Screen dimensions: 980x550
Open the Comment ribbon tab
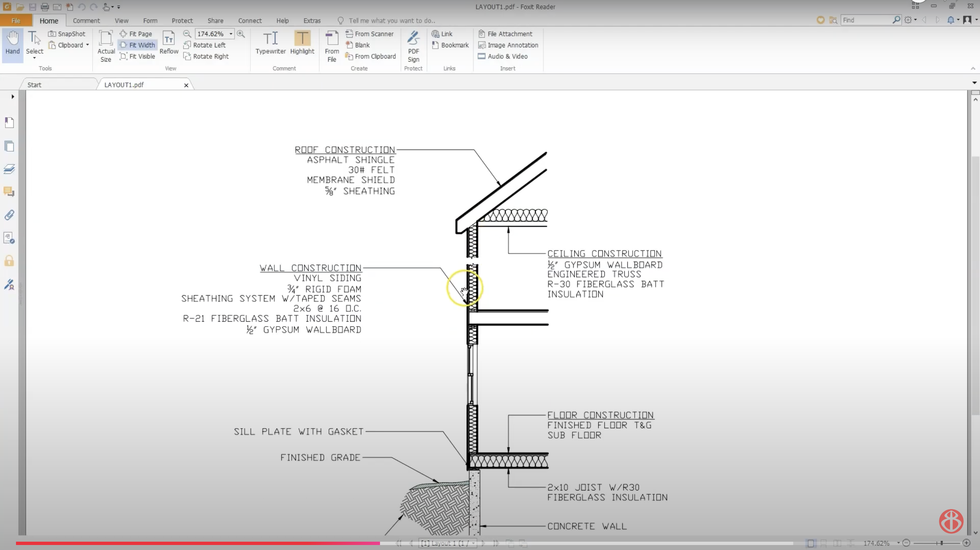click(x=86, y=21)
